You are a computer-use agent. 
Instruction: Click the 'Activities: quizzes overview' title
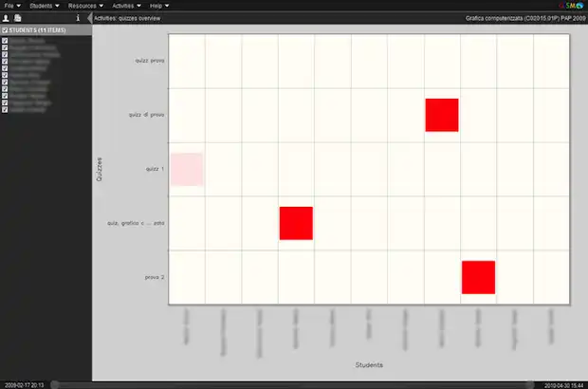pyautogui.click(x=127, y=18)
